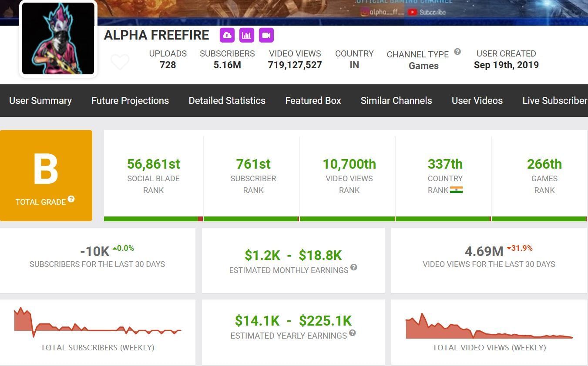Image resolution: width=588 pixels, height=366 pixels.
Task: Click help icon beside Estimated Monthly Earnings
Action: pyautogui.click(x=354, y=267)
